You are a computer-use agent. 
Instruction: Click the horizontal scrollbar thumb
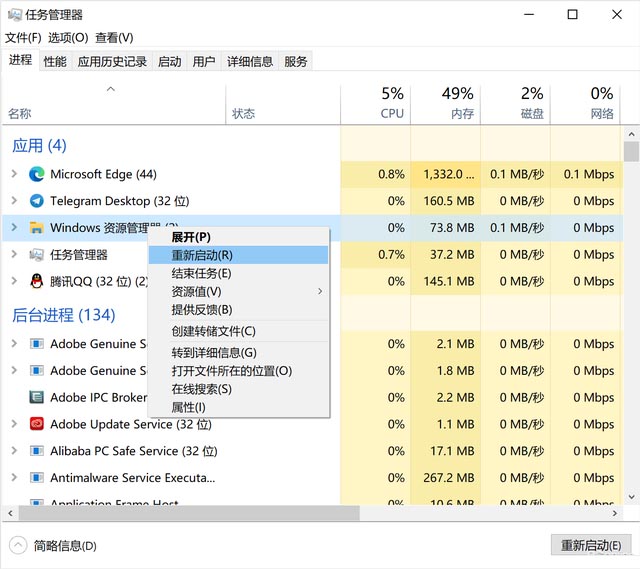click(x=189, y=513)
